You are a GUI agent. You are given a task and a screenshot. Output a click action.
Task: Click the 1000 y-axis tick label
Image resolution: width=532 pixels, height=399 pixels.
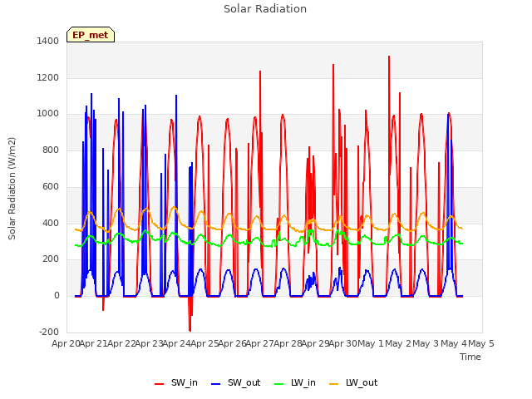[48, 114]
